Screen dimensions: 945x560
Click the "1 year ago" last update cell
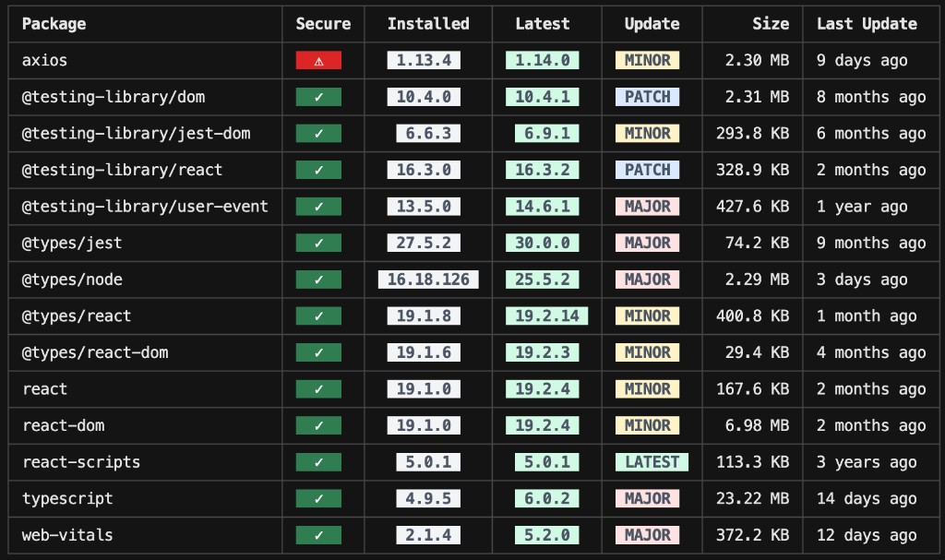pos(862,206)
